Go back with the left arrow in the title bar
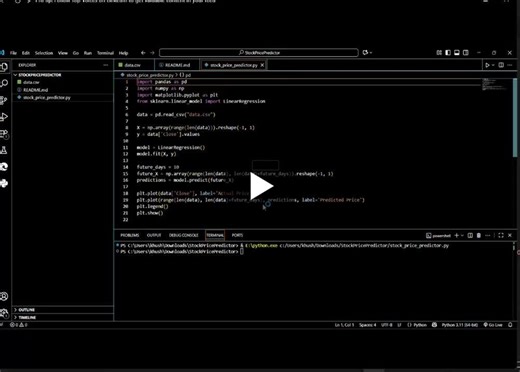This screenshot has width=520, height=372. tap(143, 53)
